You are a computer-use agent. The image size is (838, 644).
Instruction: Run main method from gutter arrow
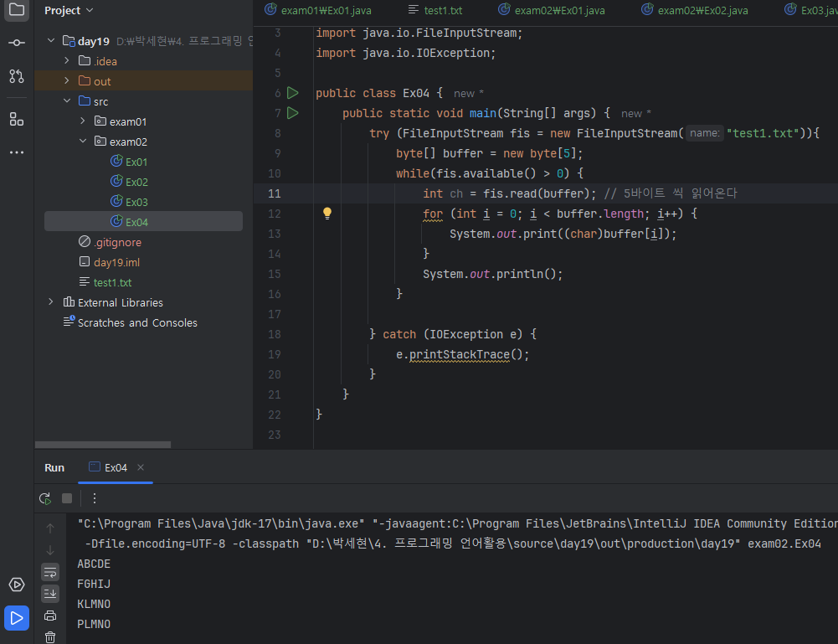293,113
